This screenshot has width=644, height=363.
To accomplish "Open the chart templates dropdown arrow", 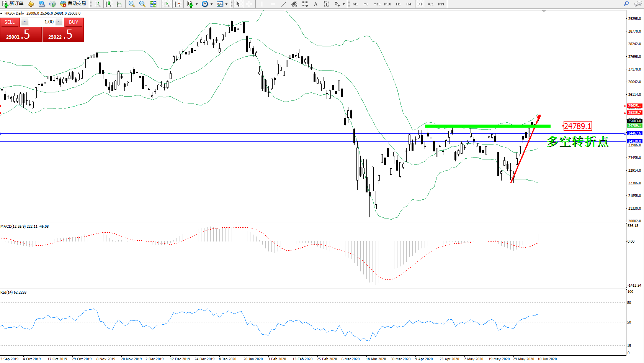I will coord(226,4).
